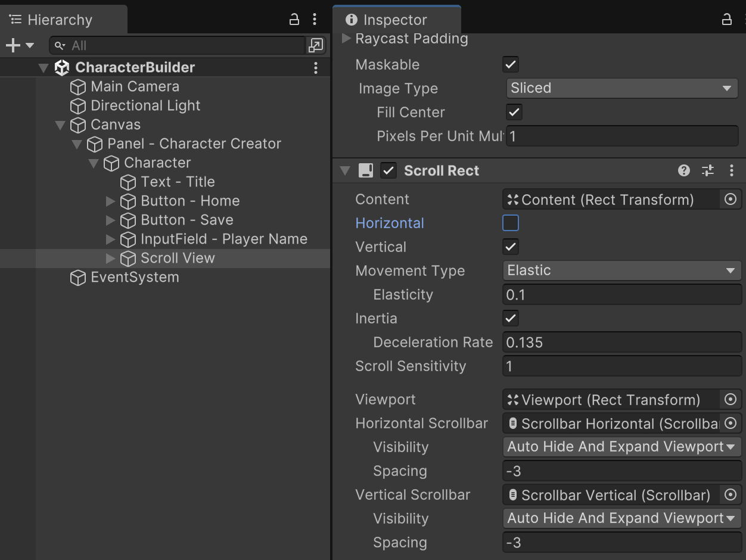The width and height of the screenshot is (746, 560).
Task: Enable the Horizontal scrolling checkbox
Action: pyautogui.click(x=511, y=223)
